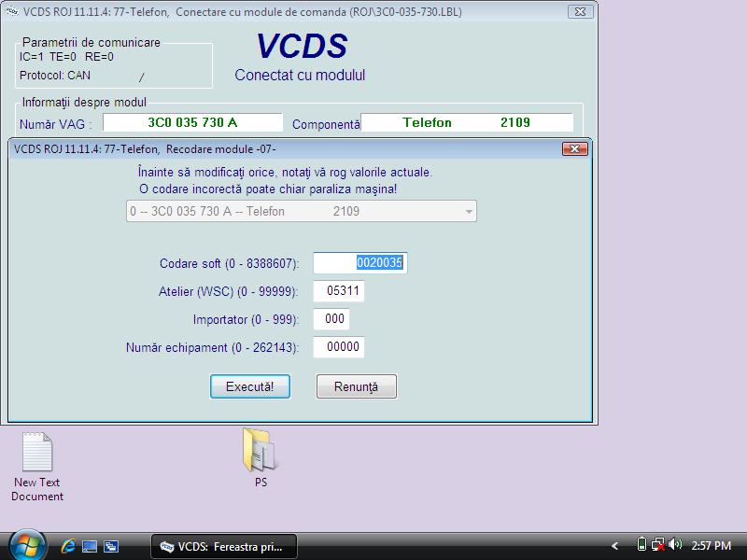This screenshot has height=560, width=747.
Task: Select the PS folder on the desktop
Action: [x=261, y=457]
